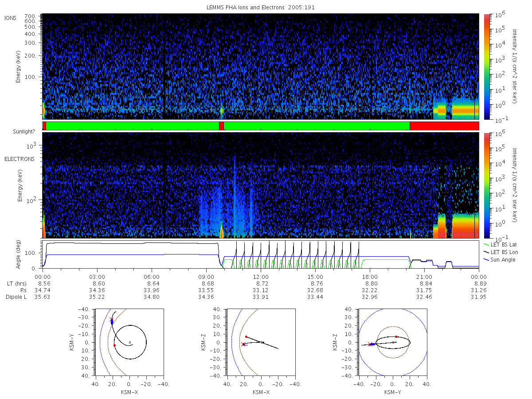This screenshot has width=532, height=399.
Task: Click the electrons intensity color bar
Action: tap(486, 185)
